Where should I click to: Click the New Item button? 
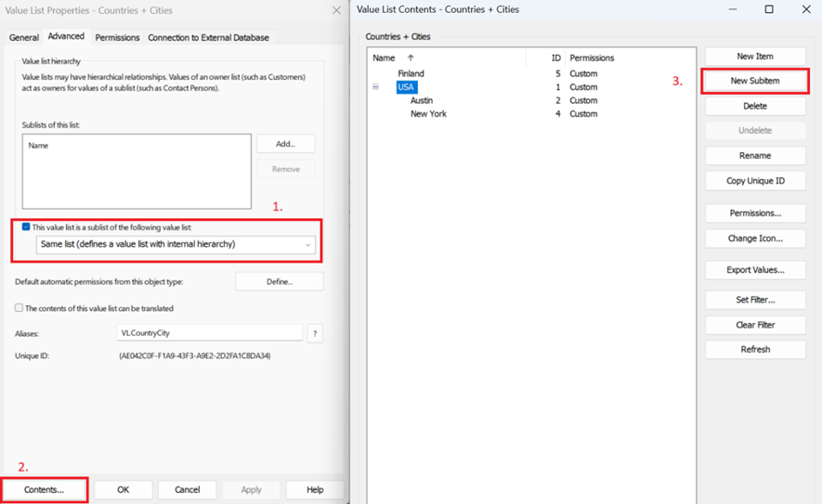(x=755, y=56)
